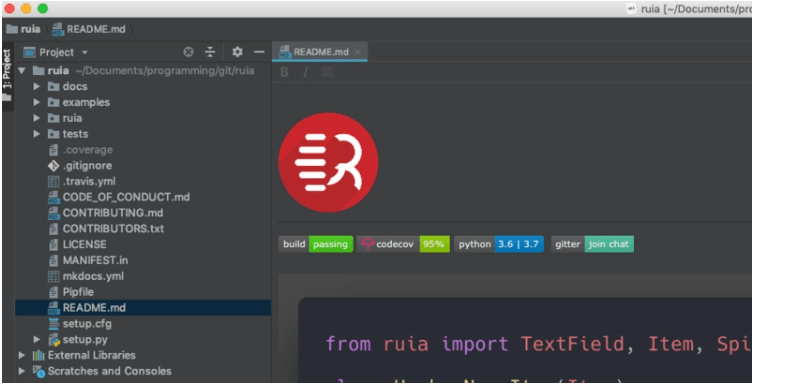Image resolution: width=793 pixels, height=389 pixels.
Task: Open the 1: Project side tool window tab
Action: click(7, 75)
